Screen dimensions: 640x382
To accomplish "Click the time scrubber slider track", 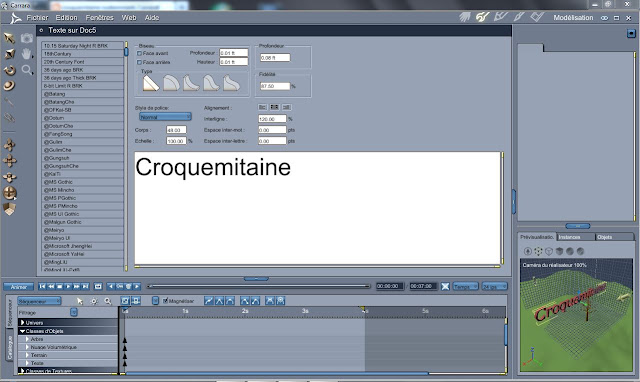I will tap(259, 286).
